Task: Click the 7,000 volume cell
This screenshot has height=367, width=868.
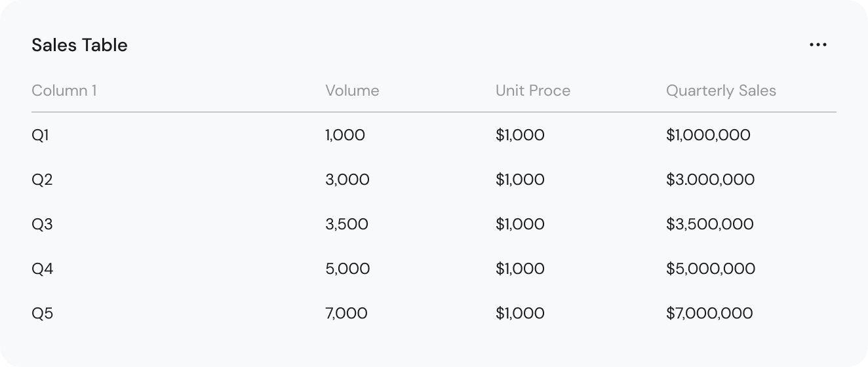Action: 346,314
